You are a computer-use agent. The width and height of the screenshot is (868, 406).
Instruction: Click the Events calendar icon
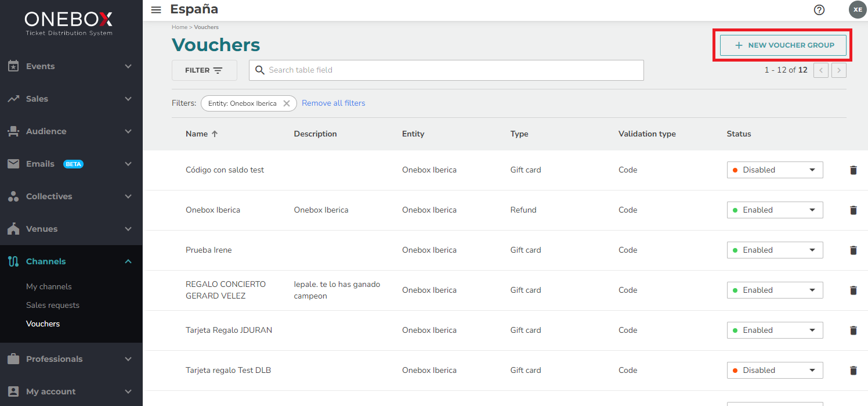pyautogui.click(x=13, y=66)
